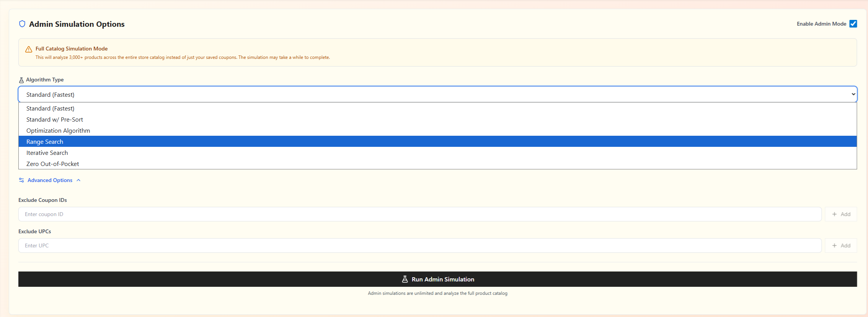Click the Enter UPC input field
The height and width of the screenshot is (317, 868).
pyautogui.click(x=419, y=245)
